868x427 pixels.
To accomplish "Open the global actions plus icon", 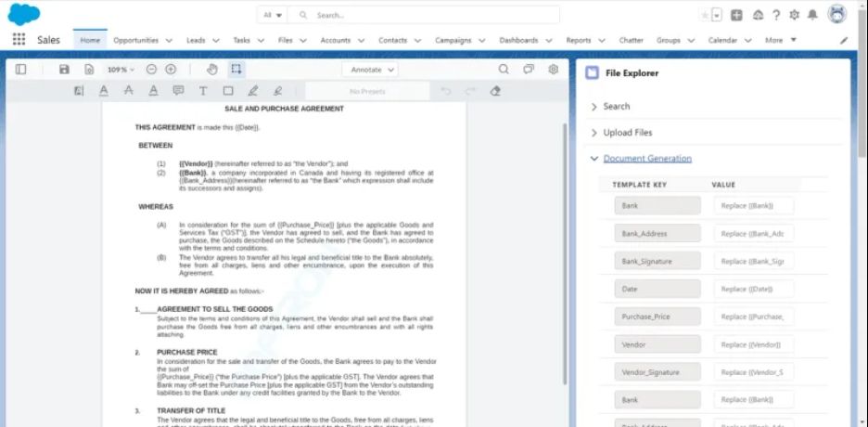I will coord(736,16).
